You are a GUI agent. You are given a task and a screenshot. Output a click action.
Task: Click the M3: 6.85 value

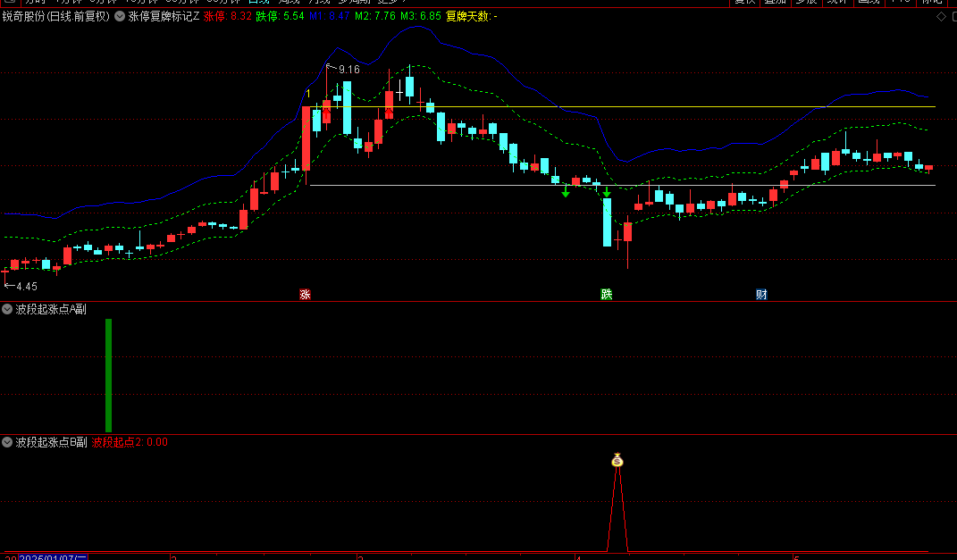(421, 16)
